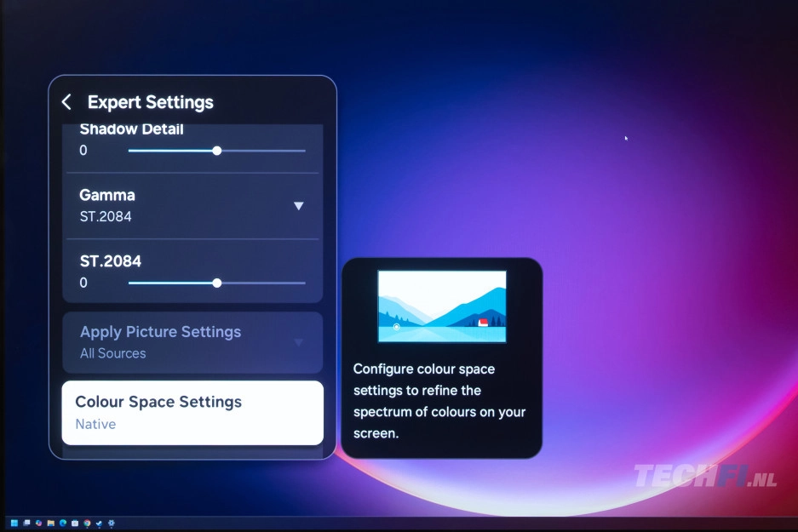Image resolution: width=798 pixels, height=532 pixels.
Task: Click the 'All Sources' value text
Action: (x=113, y=353)
